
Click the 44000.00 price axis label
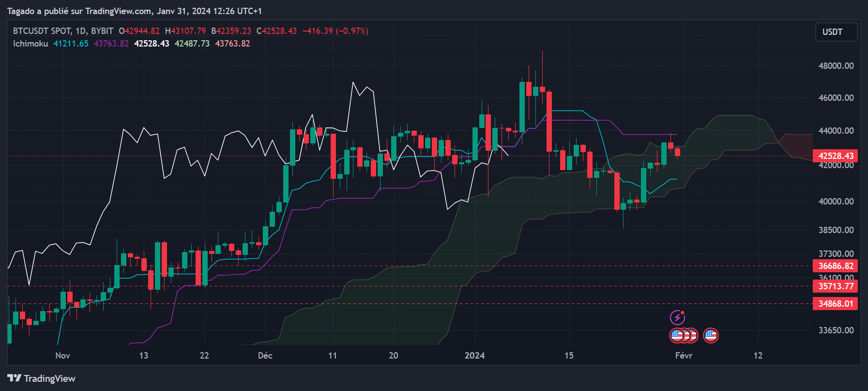click(836, 131)
